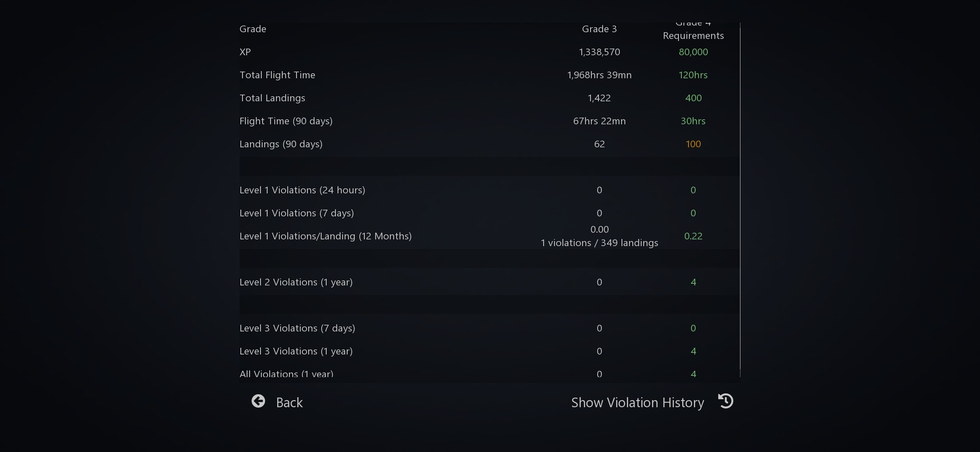Click the violation history clock icon

[x=726, y=401]
